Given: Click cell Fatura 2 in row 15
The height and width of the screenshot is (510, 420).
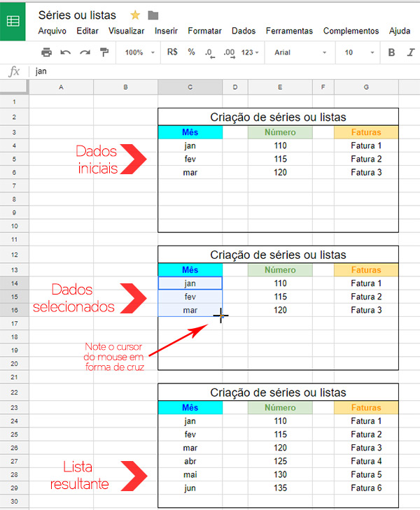Looking at the screenshot, I should [x=366, y=297].
